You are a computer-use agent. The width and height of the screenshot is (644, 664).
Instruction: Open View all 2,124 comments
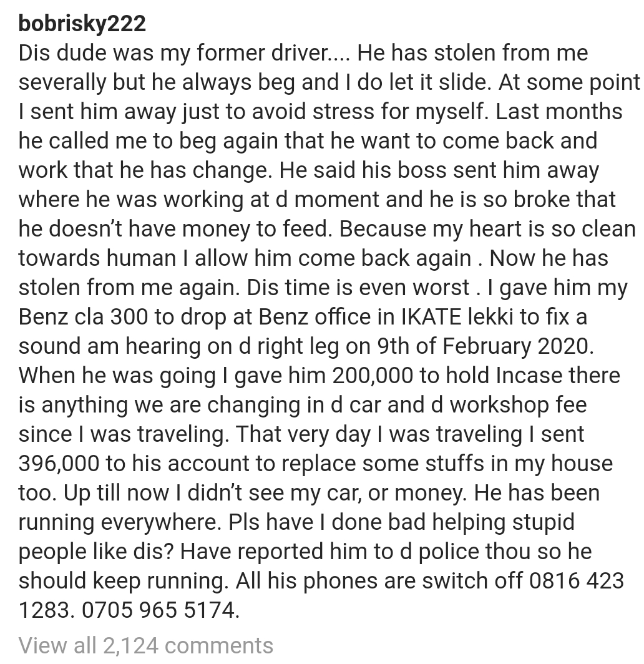tap(146, 645)
